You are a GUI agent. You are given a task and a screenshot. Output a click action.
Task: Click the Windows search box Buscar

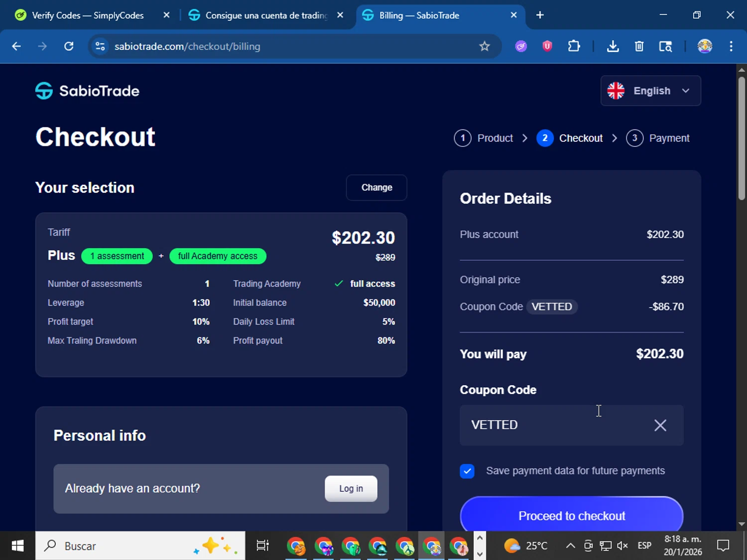click(x=140, y=546)
